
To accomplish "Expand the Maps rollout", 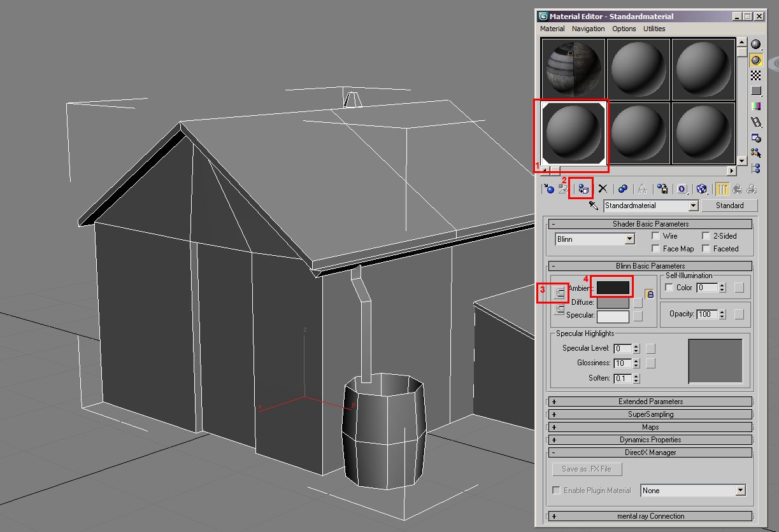I will [650, 427].
